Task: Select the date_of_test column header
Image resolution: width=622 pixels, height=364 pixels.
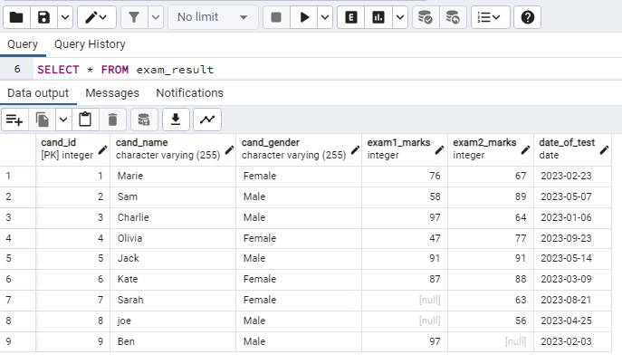Action: coord(572,149)
